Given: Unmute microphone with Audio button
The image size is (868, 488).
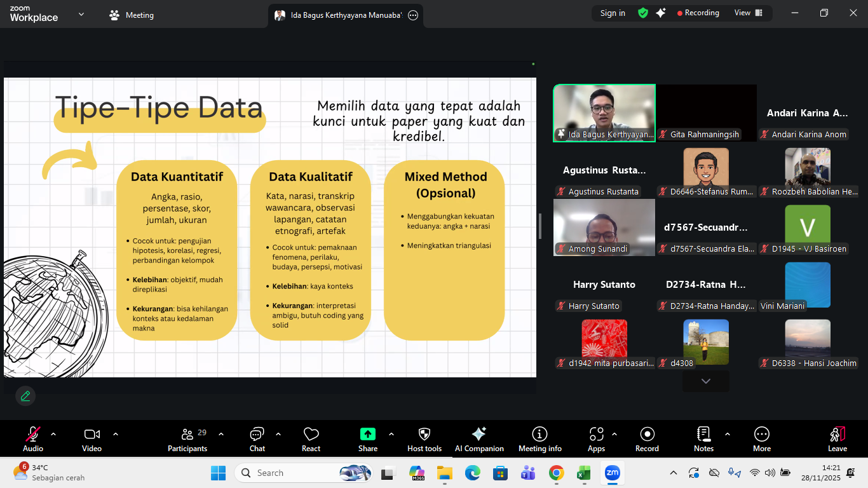Looking at the screenshot, I should coord(33,439).
